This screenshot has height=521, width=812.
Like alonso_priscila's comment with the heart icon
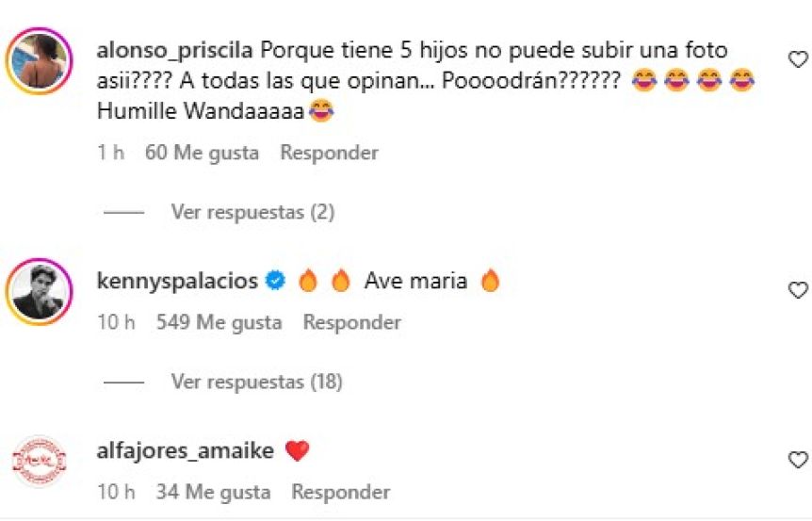(798, 59)
